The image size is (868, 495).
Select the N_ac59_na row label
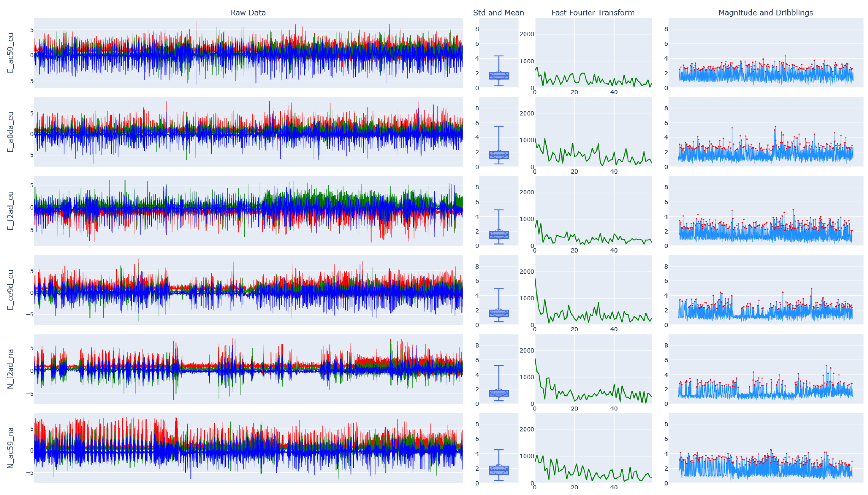[11, 448]
